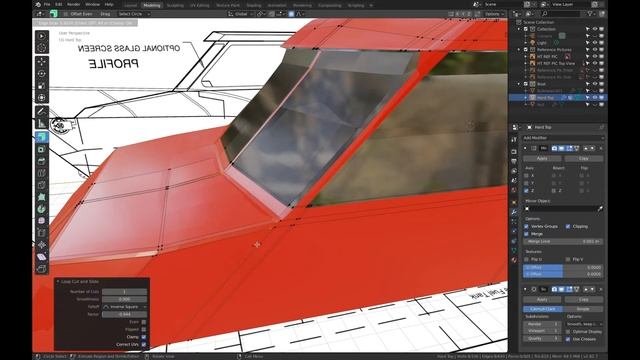The height and width of the screenshot is (360, 640).
Task: Select the Bevel tool
Action: click(x=42, y=161)
